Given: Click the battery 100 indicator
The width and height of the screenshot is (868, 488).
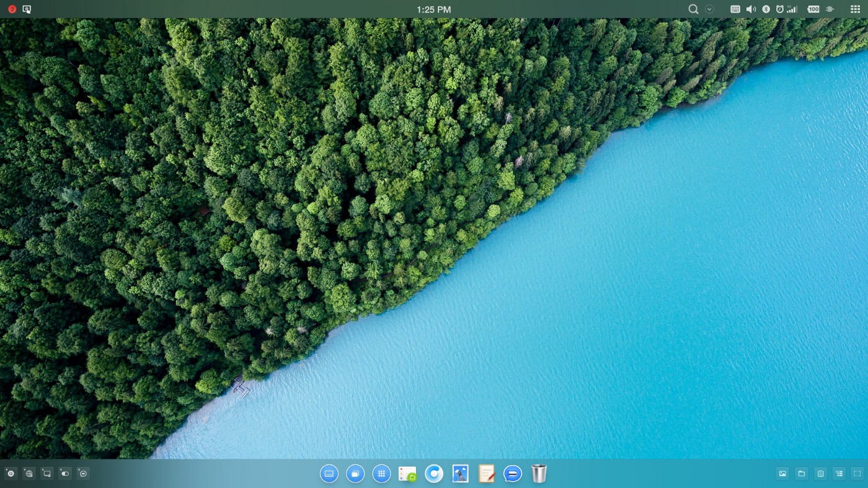Looking at the screenshot, I should [813, 9].
